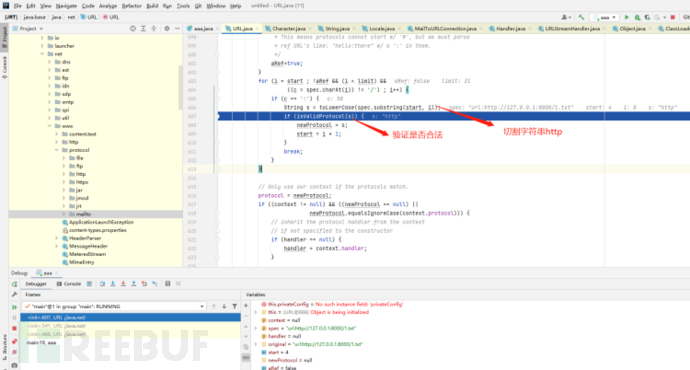Click the Step Into icon
The width and height of the screenshot is (690, 370).
pos(113,284)
